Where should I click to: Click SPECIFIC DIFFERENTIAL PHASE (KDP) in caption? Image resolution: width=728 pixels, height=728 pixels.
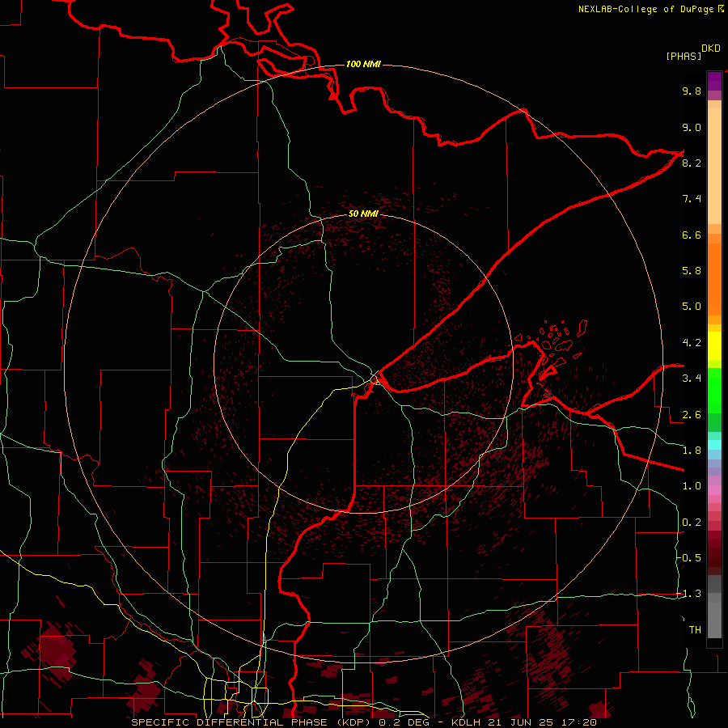tap(252, 722)
